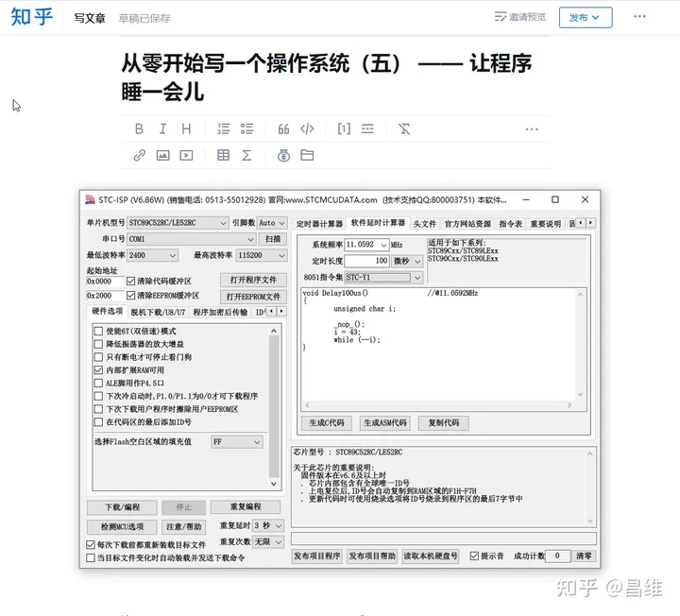This screenshot has width=680, height=616.
Task: Toggle ALE pin as P4.5 checkbox
Action: tap(99, 383)
